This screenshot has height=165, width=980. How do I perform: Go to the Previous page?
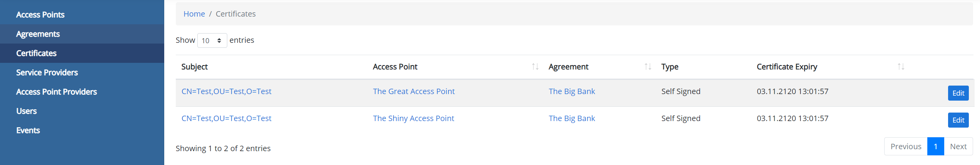(905, 146)
